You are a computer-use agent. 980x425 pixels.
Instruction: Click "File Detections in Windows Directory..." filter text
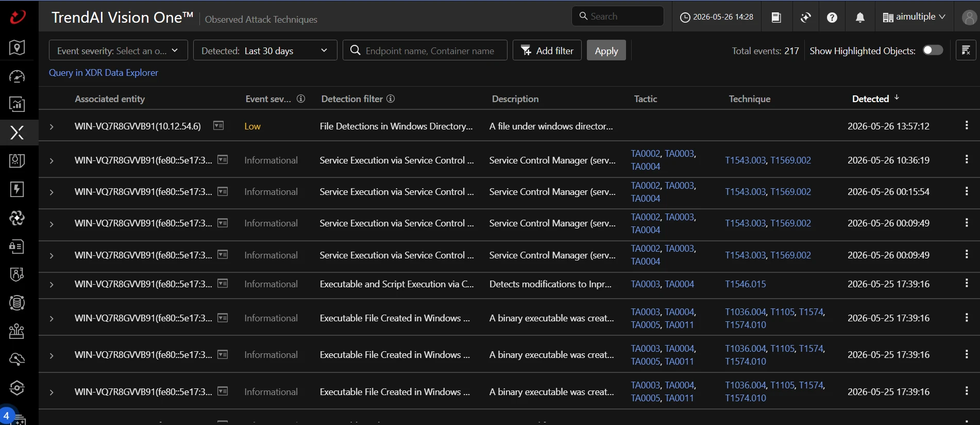click(x=396, y=126)
